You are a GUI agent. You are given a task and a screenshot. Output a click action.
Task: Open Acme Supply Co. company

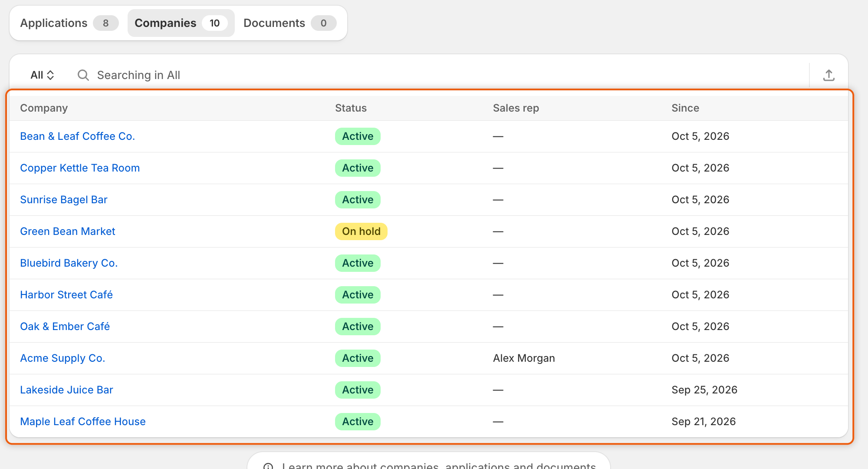(x=62, y=358)
